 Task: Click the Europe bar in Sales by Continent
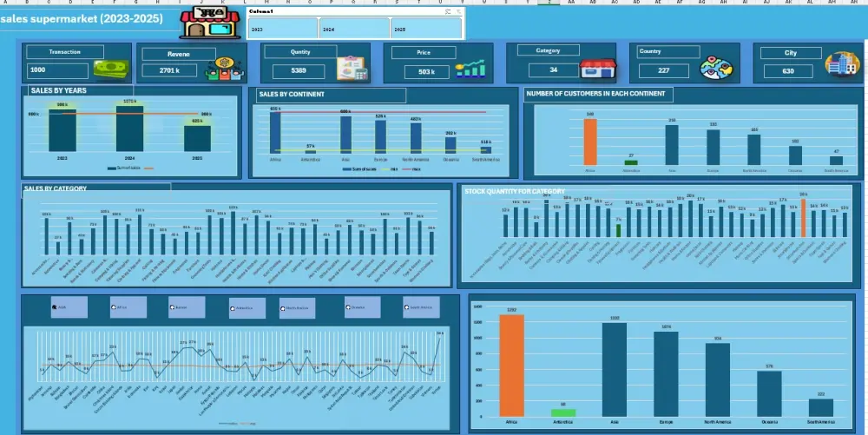coord(380,136)
